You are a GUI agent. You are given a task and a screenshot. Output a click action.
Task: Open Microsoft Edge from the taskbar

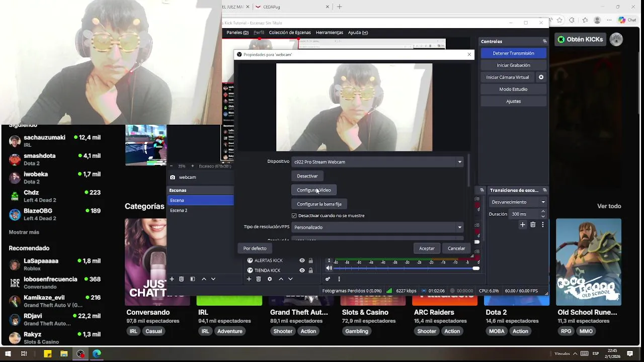[x=97, y=354]
